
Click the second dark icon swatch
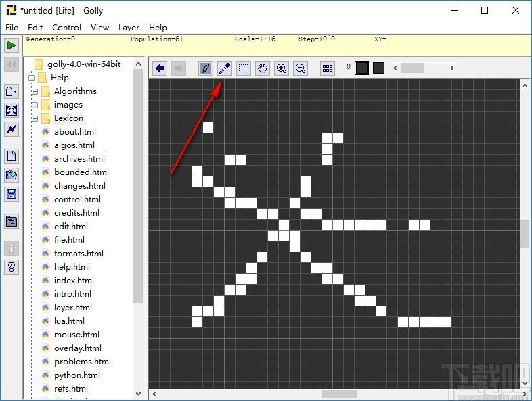click(x=378, y=68)
